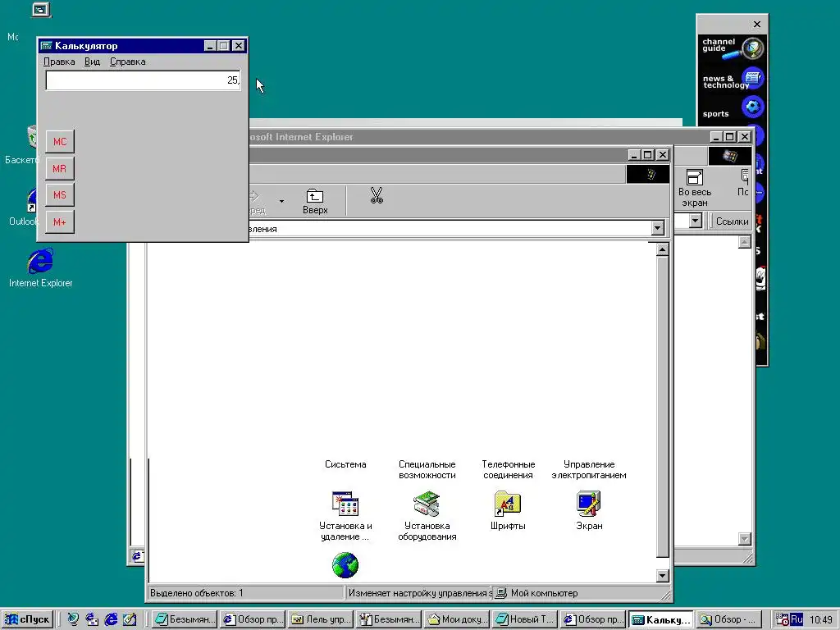840x630 pixels.
Task: Click the Выделено объектов: 1 status text
Action: pyautogui.click(x=197, y=593)
